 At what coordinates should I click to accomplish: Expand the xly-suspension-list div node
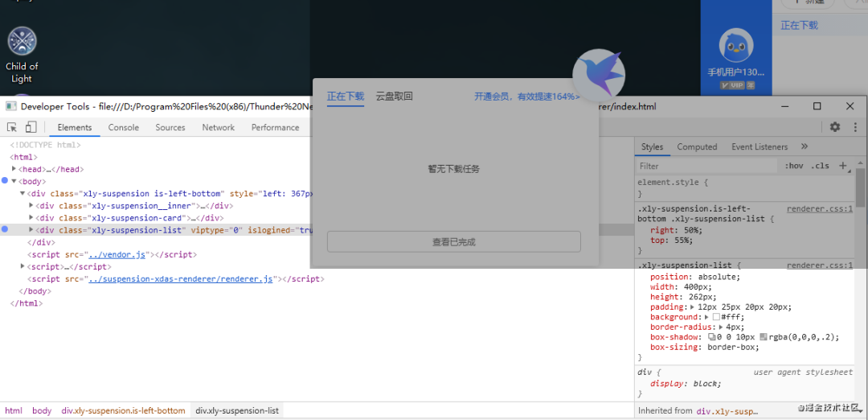tap(31, 229)
